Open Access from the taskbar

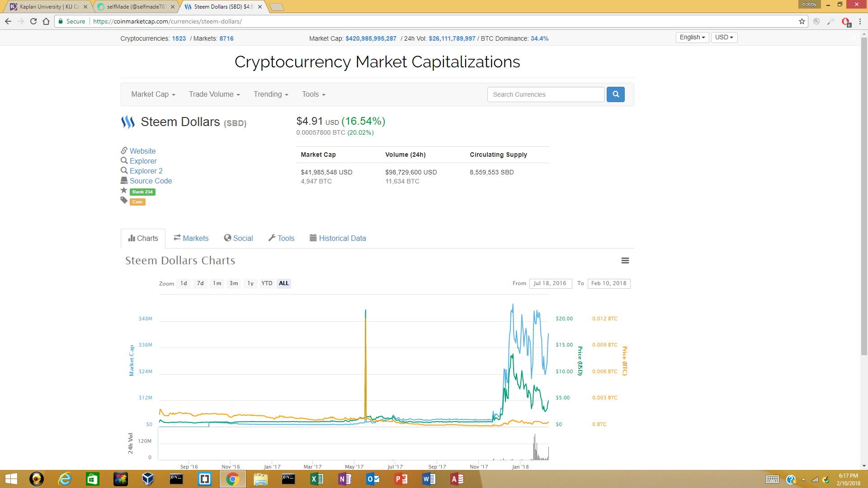[457, 479]
